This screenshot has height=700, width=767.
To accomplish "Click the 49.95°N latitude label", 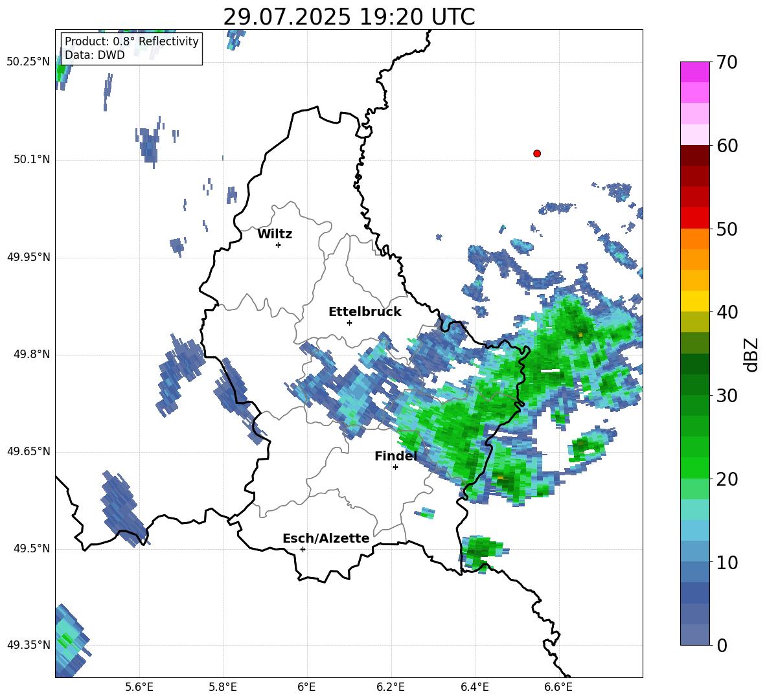I will click(29, 257).
